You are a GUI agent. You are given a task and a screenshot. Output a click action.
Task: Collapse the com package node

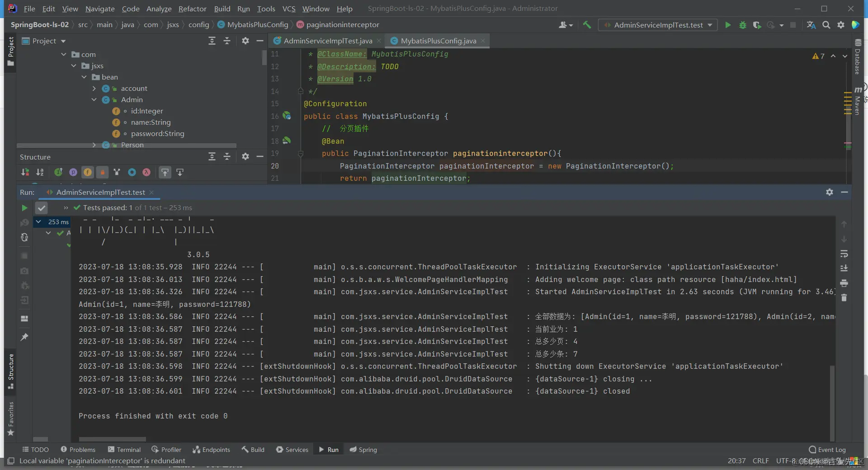point(64,54)
